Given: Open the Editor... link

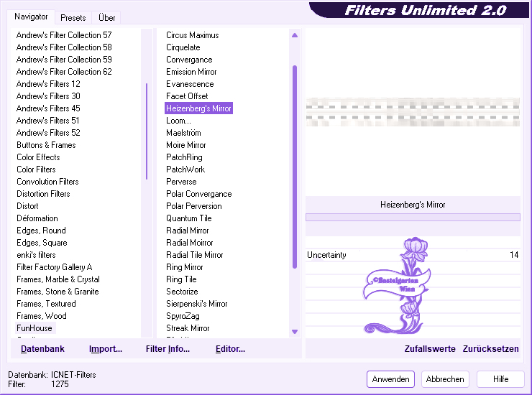Looking at the screenshot, I should 230,349.
